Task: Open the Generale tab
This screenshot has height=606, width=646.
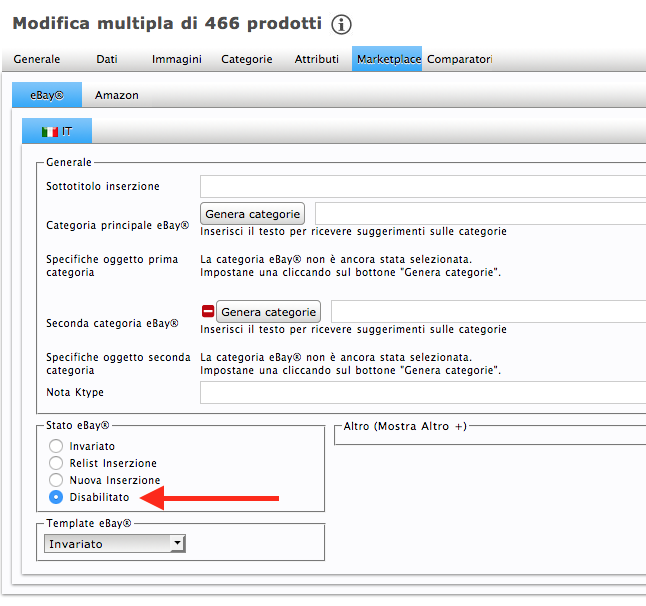Action: [x=37, y=59]
